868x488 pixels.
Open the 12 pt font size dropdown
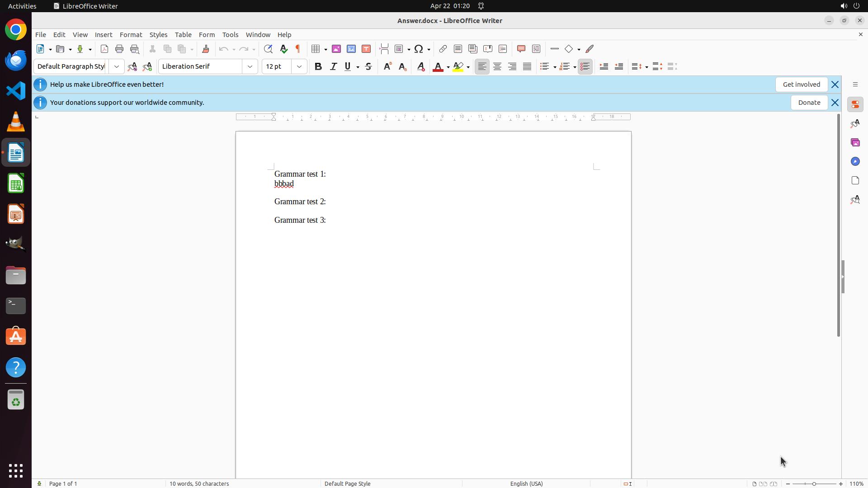(299, 66)
